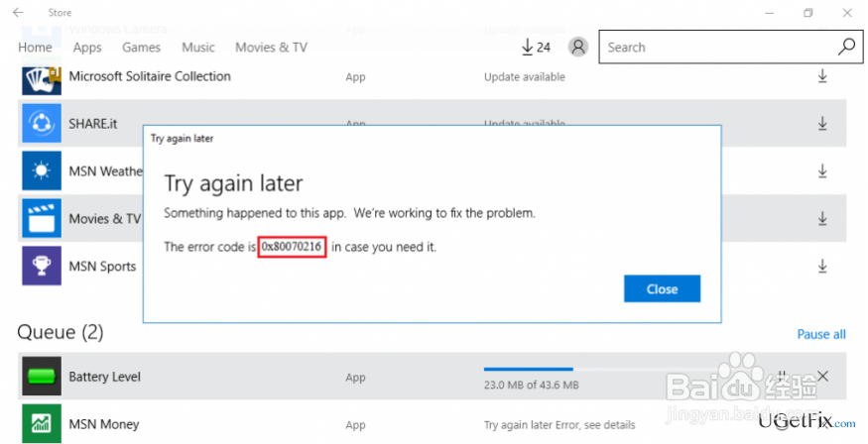868x444 pixels.
Task: Download the MSN Weather update
Action: pos(822,170)
